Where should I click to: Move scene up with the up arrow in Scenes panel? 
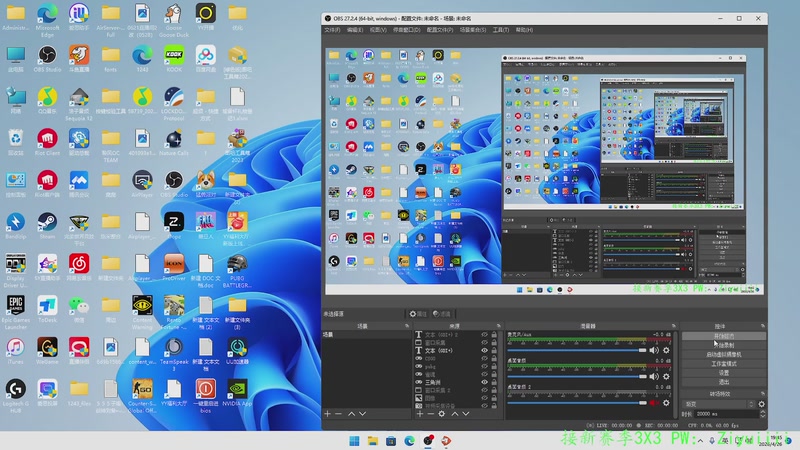[351, 414]
